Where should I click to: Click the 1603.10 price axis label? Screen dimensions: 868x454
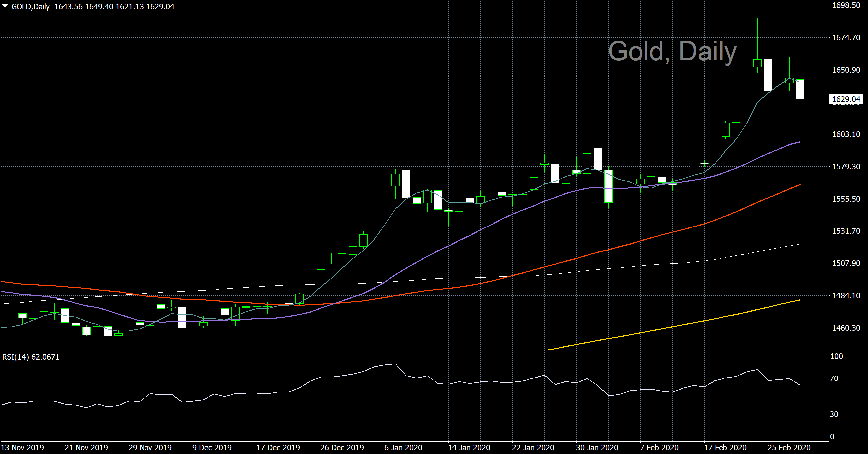846,134
